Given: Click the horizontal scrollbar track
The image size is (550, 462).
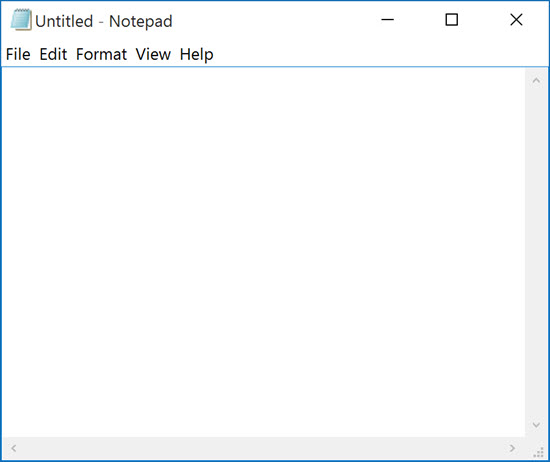Looking at the screenshot, I should coord(263,448).
